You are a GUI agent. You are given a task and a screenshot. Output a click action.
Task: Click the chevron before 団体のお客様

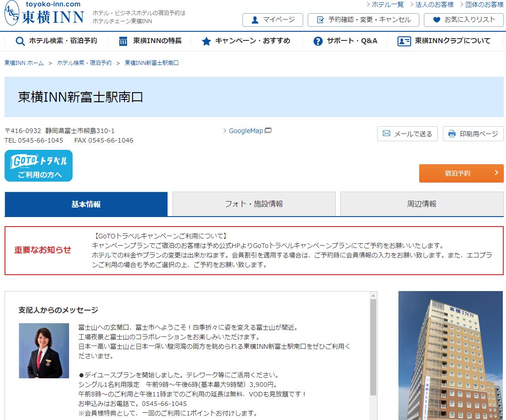[462, 5]
